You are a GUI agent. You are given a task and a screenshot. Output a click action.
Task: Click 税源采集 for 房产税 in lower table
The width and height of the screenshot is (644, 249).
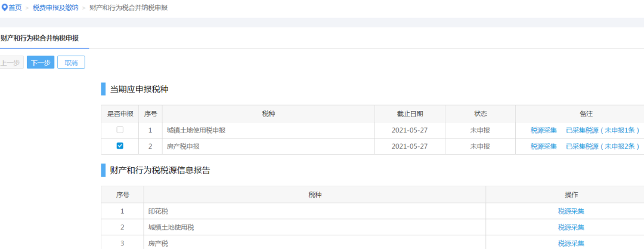pos(571,243)
